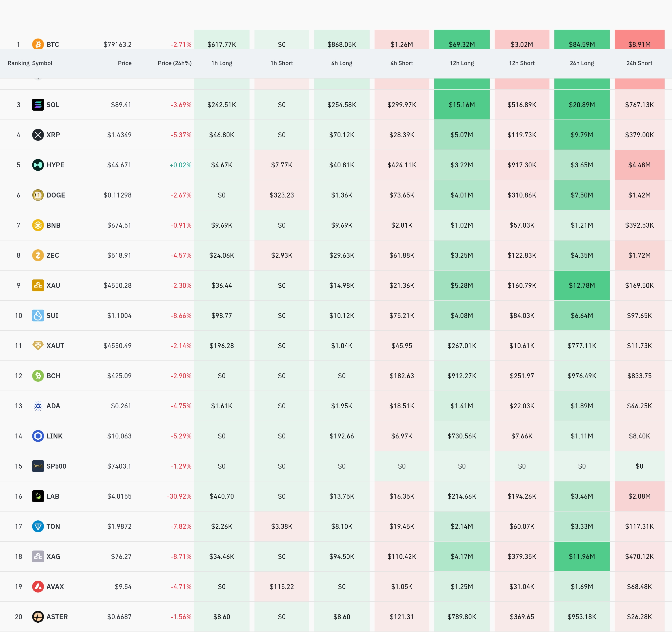This screenshot has width=672, height=632.
Task: Click BCH 24h Short $833.75 cell
Action: tap(640, 375)
